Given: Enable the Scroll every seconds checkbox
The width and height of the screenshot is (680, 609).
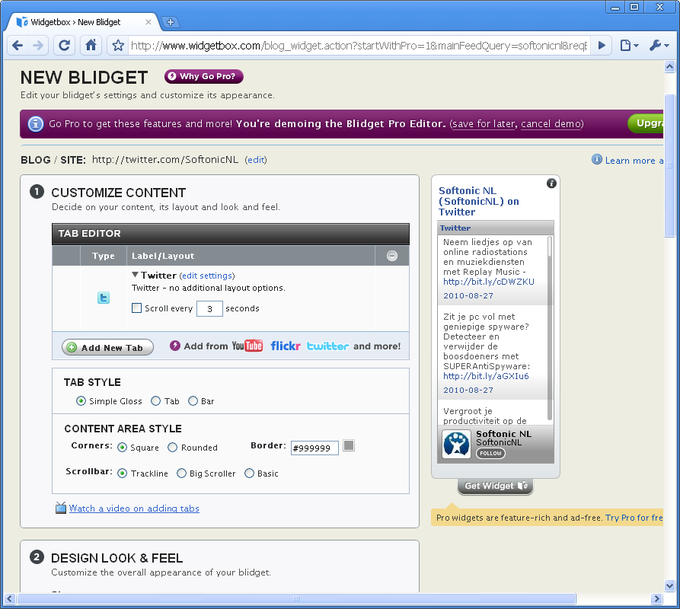Looking at the screenshot, I should coord(136,308).
